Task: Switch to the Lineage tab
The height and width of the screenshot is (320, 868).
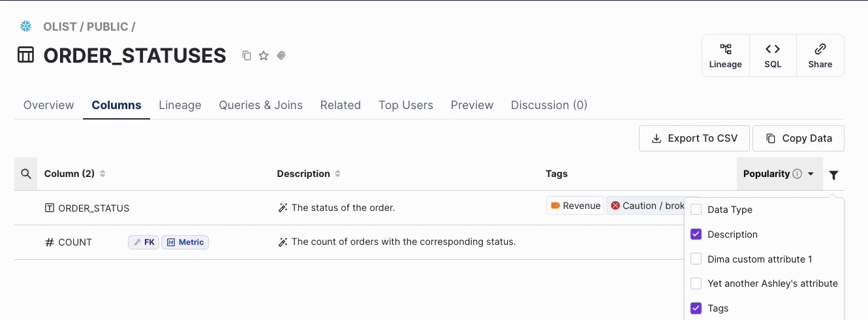Action: 179,105
